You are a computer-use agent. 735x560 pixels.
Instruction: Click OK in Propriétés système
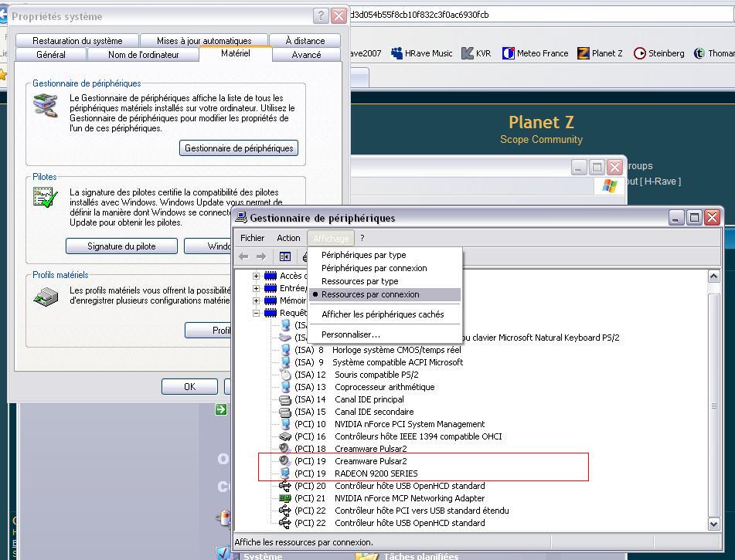point(189,387)
